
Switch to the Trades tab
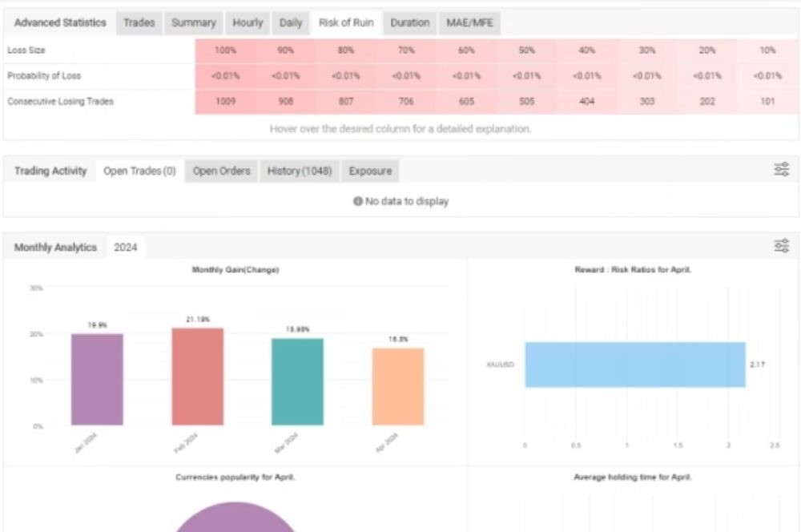[139, 23]
